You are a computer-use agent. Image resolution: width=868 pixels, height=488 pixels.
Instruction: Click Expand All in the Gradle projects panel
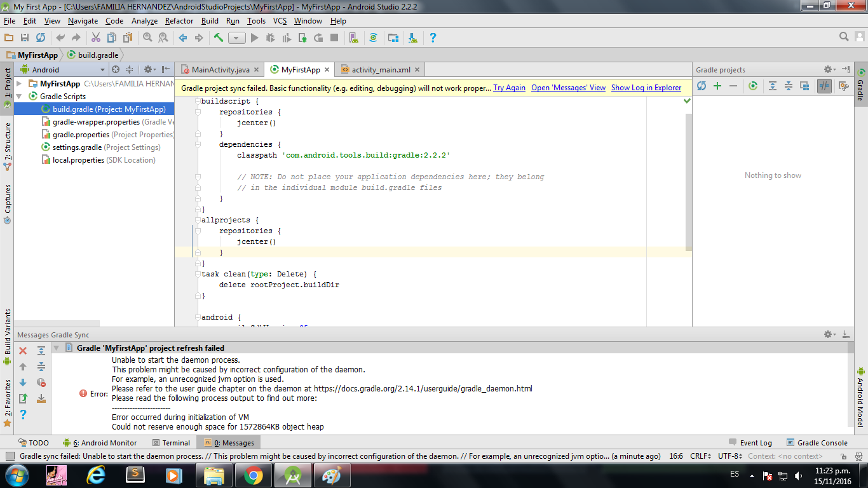pos(773,86)
